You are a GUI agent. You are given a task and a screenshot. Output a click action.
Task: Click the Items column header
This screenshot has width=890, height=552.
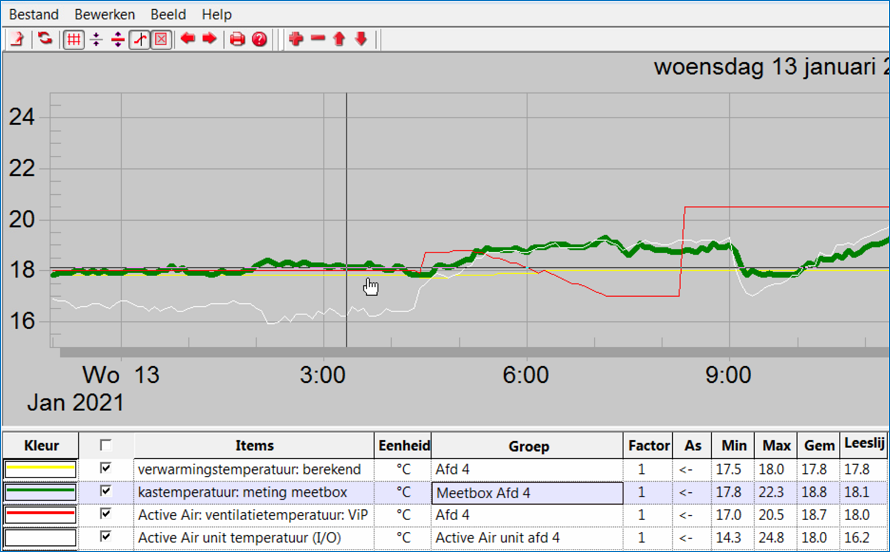point(254,446)
